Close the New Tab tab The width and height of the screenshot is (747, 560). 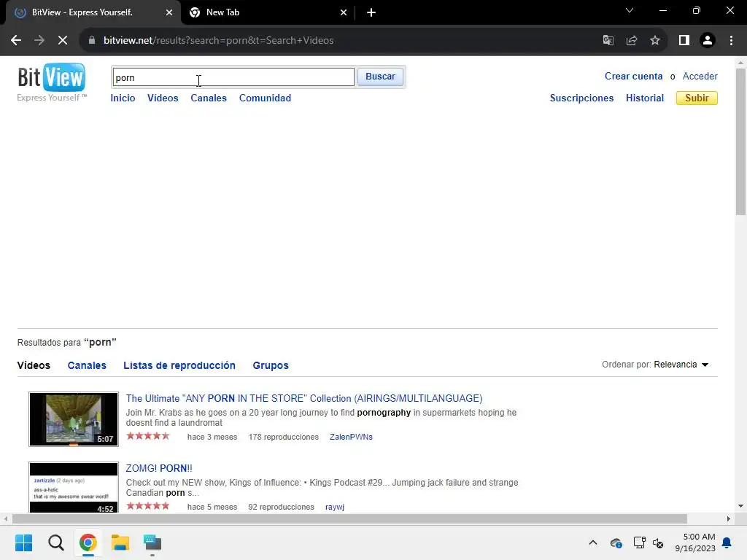click(344, 13)
